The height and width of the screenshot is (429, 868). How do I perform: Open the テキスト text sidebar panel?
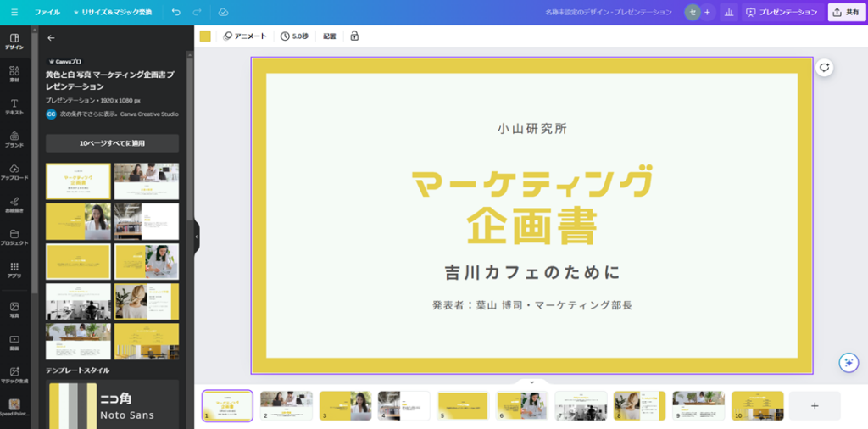click(x=14, y=107)
